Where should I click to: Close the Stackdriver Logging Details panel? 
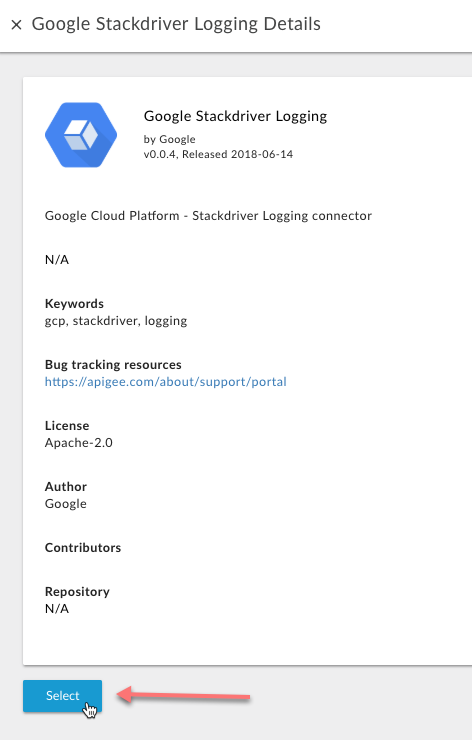point(17,25)
